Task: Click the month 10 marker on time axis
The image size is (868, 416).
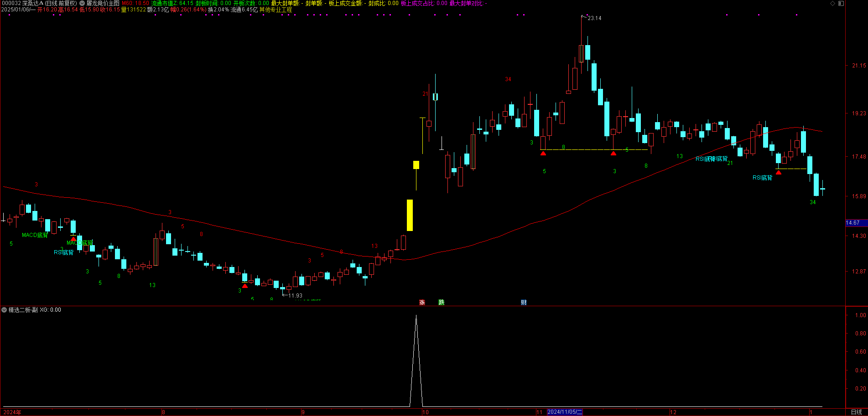Action: (x=425, y=412)
